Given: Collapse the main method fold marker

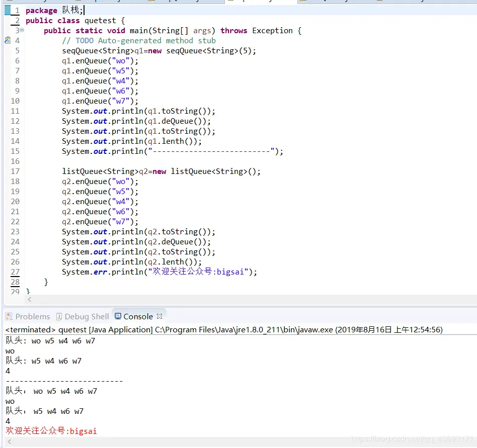Looking at the screenshot, I should [22, 30].
